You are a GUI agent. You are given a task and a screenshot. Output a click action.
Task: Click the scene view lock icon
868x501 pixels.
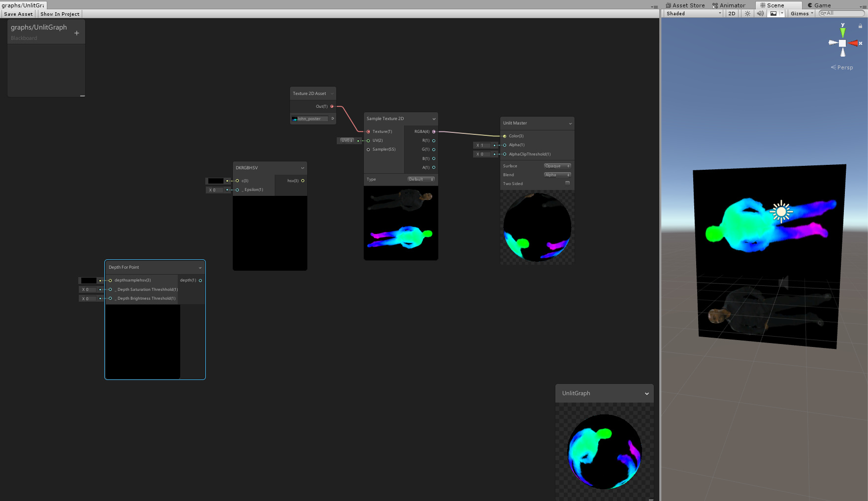click(860, 26)
